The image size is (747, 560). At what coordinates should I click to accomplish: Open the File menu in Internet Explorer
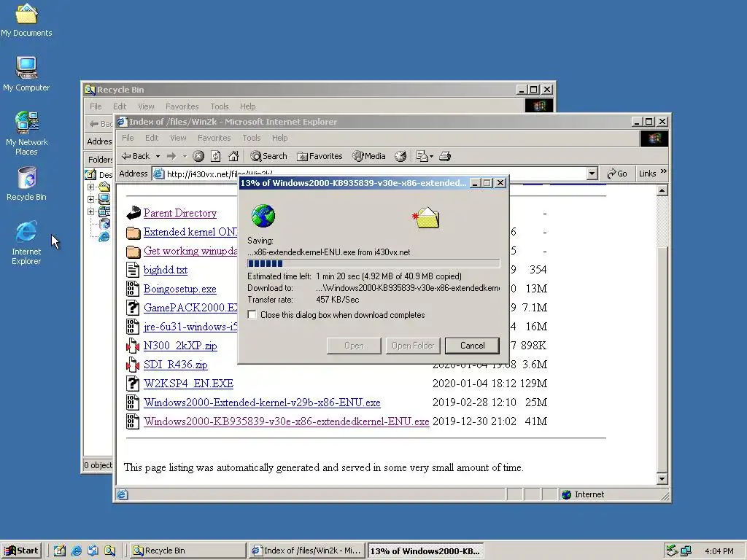(x=128, y=138)
